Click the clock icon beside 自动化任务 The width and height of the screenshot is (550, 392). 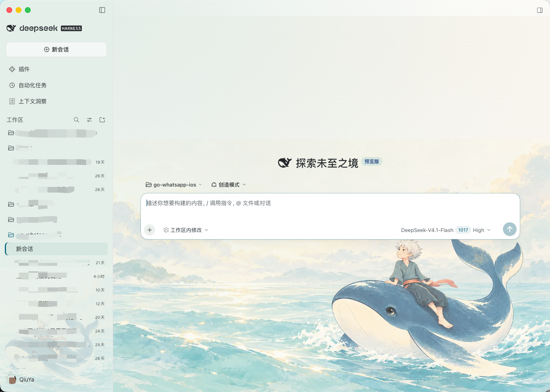tap(12, 85)
